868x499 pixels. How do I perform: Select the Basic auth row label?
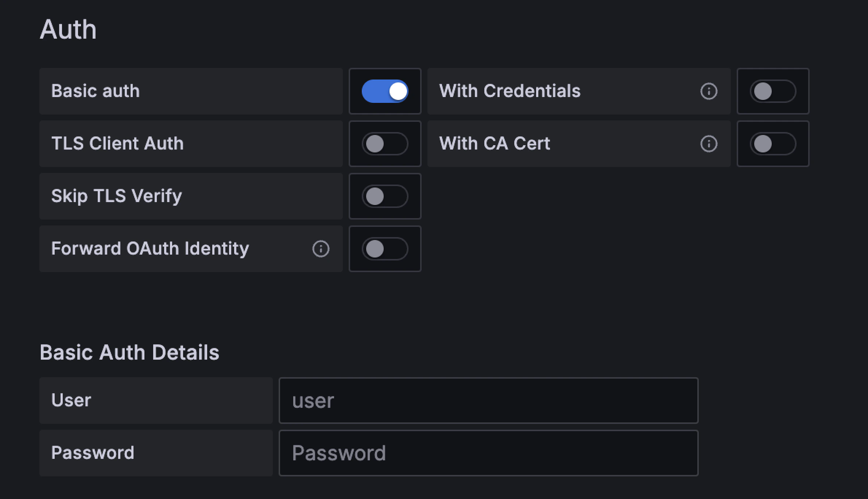(96, 91)
